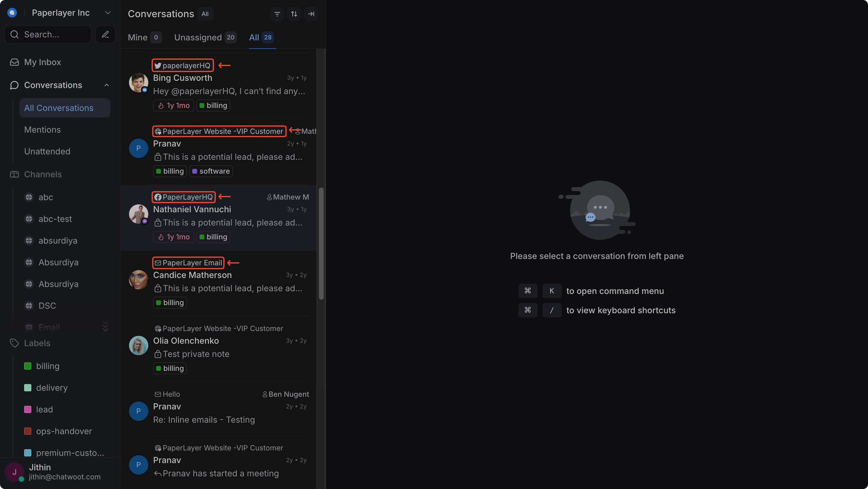
Task: Click the Hello email inbox label
Action: (x=167, y=394)
